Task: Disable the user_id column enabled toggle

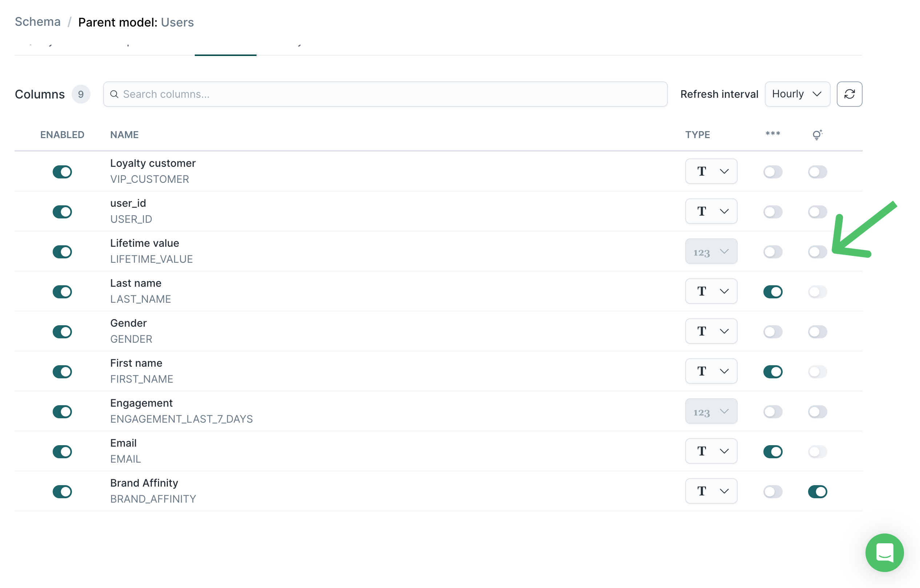Action: 62,212
